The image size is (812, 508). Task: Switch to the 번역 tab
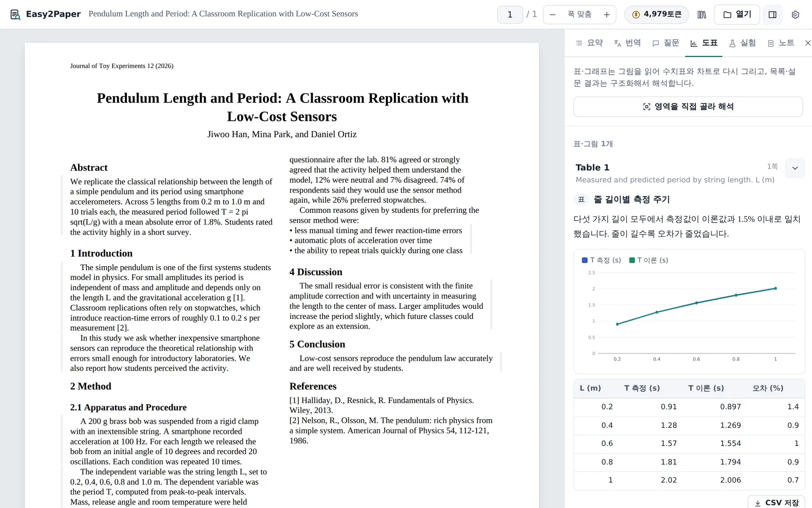coord(627,43)
